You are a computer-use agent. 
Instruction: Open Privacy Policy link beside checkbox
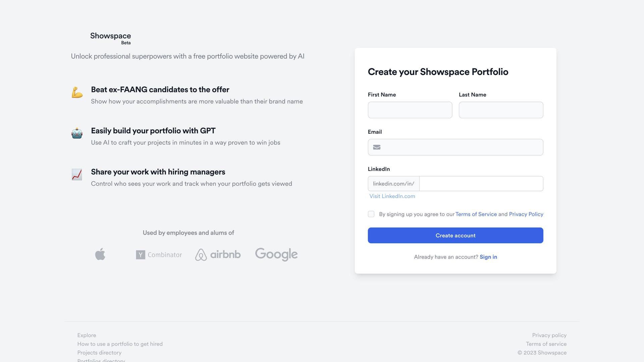(x=526, y=214)
